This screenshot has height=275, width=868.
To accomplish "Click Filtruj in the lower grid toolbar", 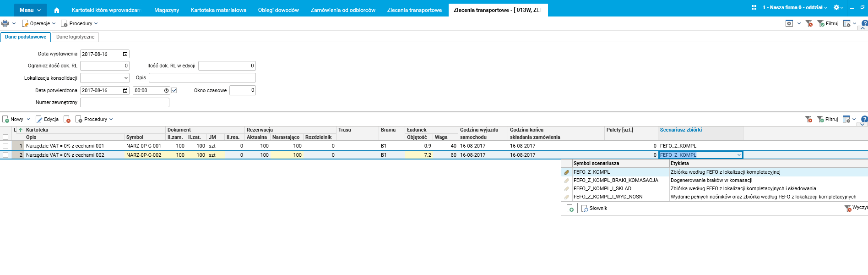I will click(828, 119).
